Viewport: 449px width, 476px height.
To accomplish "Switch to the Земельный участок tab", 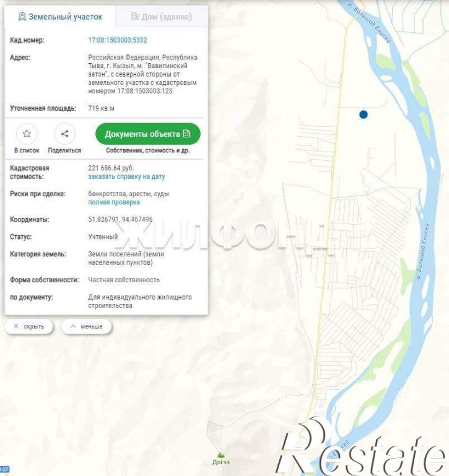I will [x=60, y=16].
